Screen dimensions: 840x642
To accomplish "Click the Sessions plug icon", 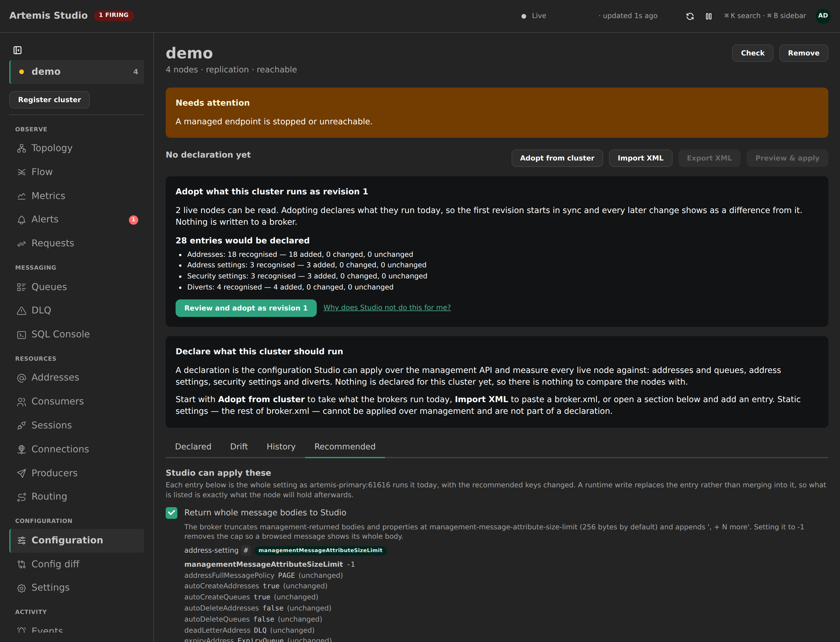I will tap(21, 425).
